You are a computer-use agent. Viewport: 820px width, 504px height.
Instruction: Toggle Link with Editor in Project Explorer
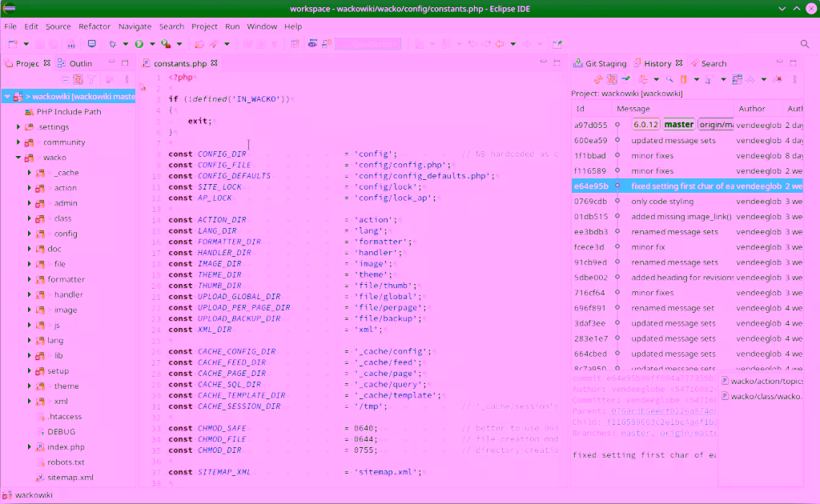[78, 79]
